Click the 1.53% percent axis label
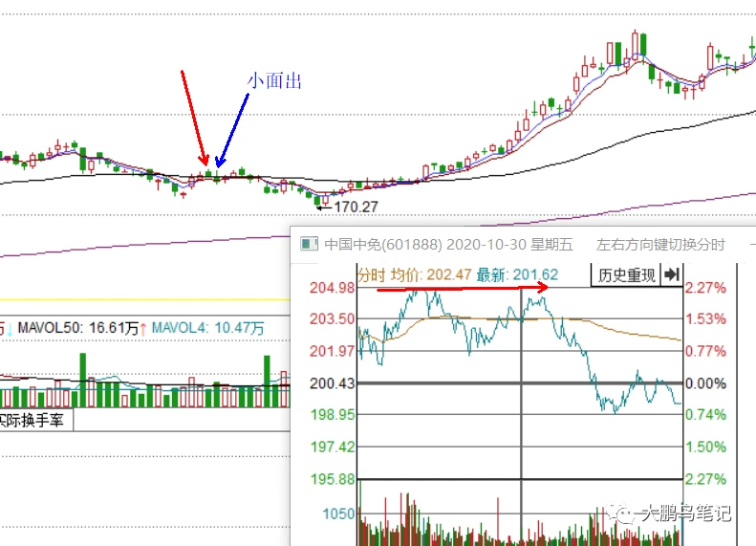Viewport: 756px width, 546px height. 705,318
